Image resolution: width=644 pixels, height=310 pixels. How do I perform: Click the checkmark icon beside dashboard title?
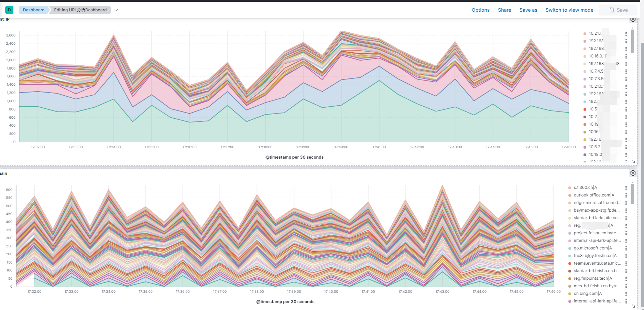[116, 10]
